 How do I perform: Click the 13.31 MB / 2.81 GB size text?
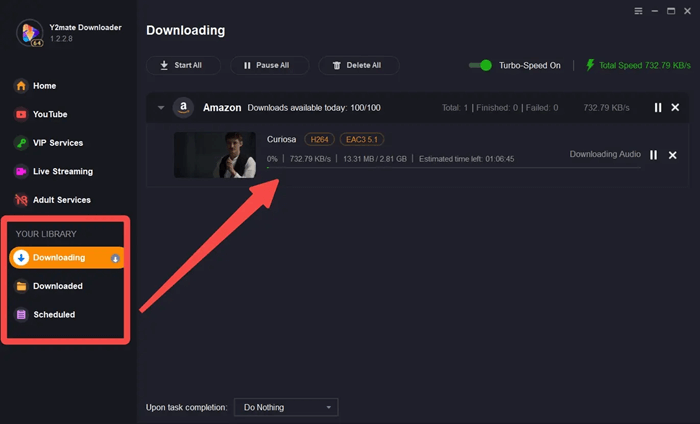click(x=375, y=159)
